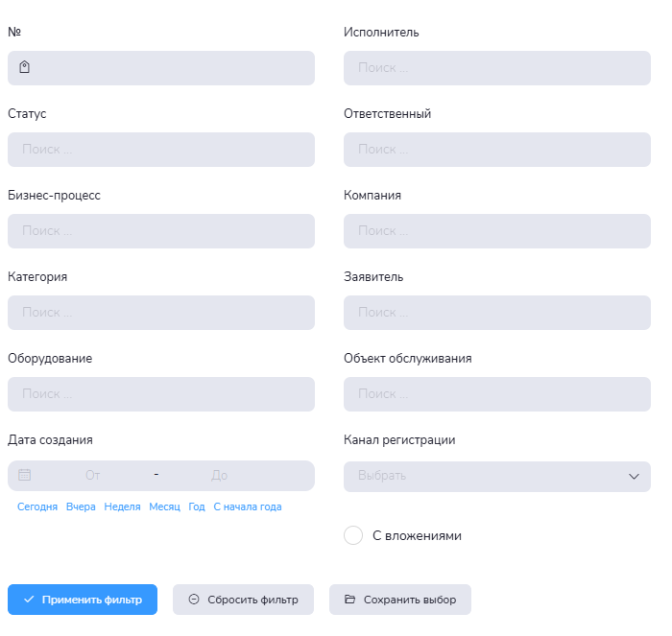
Task: Open the Статус search dropdown
Action: (161, 150)
